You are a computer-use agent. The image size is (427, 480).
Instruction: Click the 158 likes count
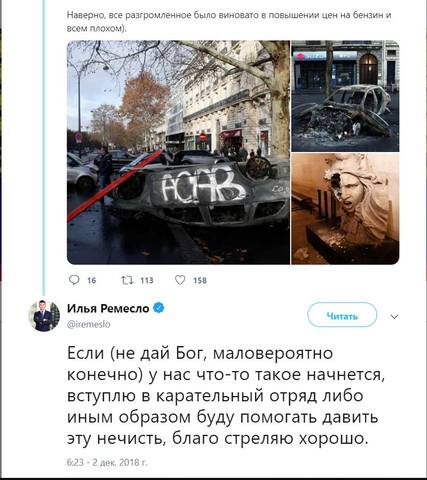(200, 281)
